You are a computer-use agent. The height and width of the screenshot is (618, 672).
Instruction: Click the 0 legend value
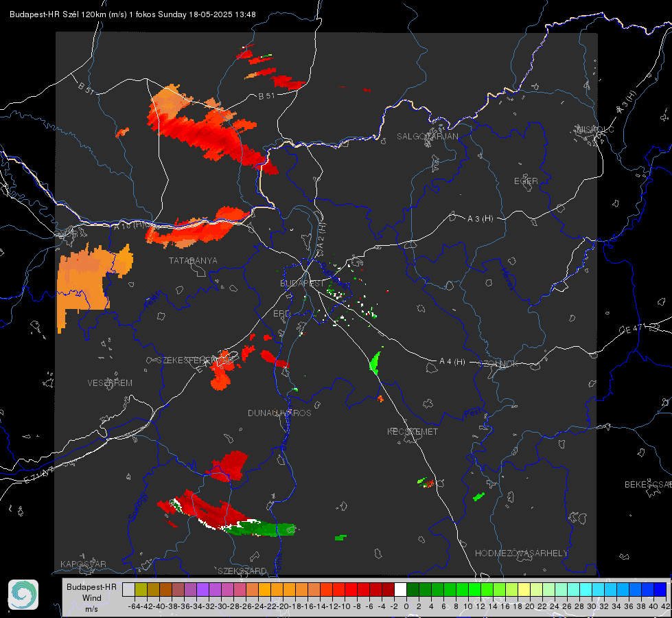[406, 606]
